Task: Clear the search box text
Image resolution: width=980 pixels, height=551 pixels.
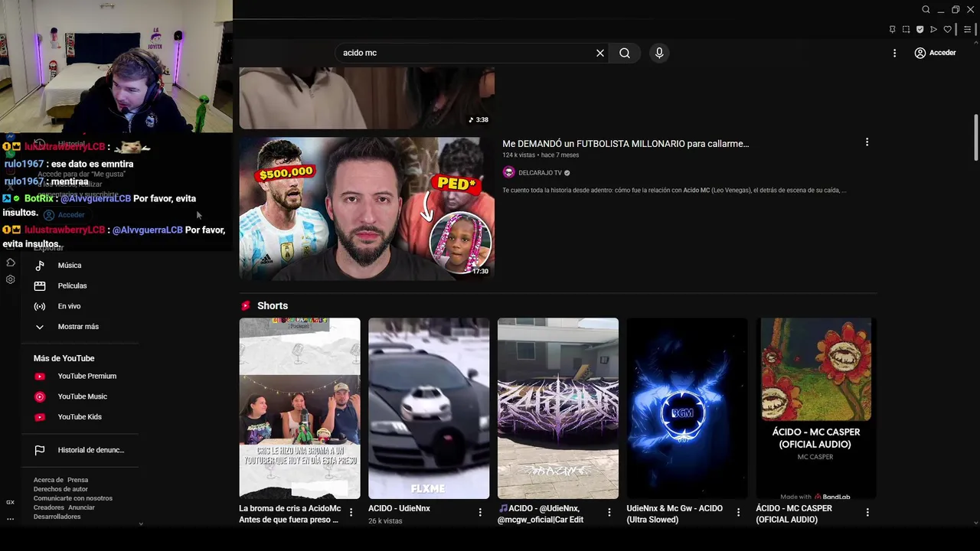Action: click(x=600, y=53)
